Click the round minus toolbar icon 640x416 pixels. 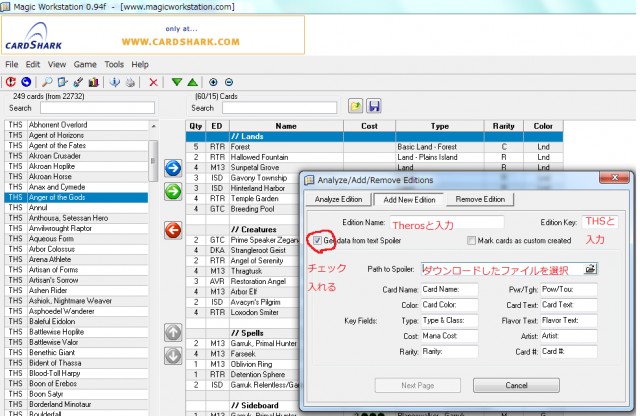pyautogui.click(x=229, y=82)
